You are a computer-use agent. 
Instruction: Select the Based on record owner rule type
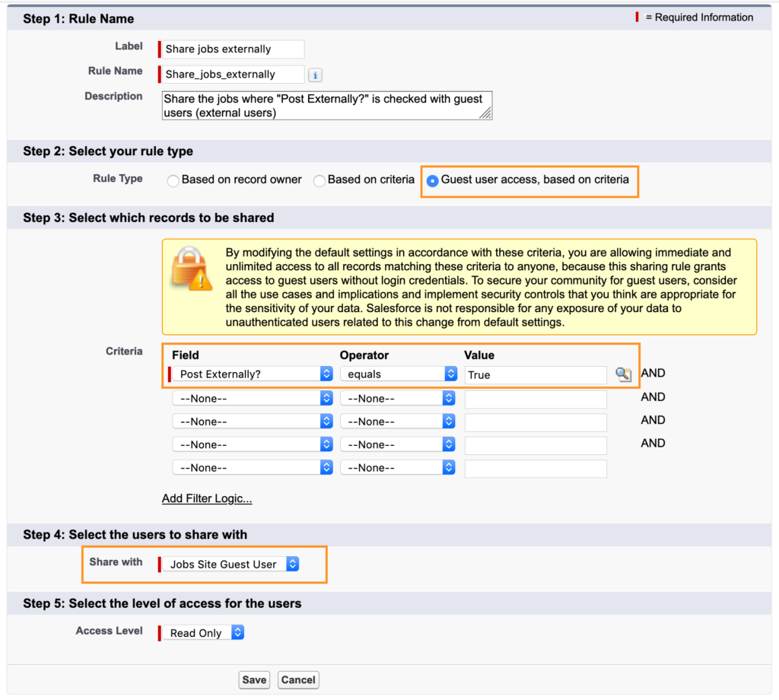click(x=173, y=181)
